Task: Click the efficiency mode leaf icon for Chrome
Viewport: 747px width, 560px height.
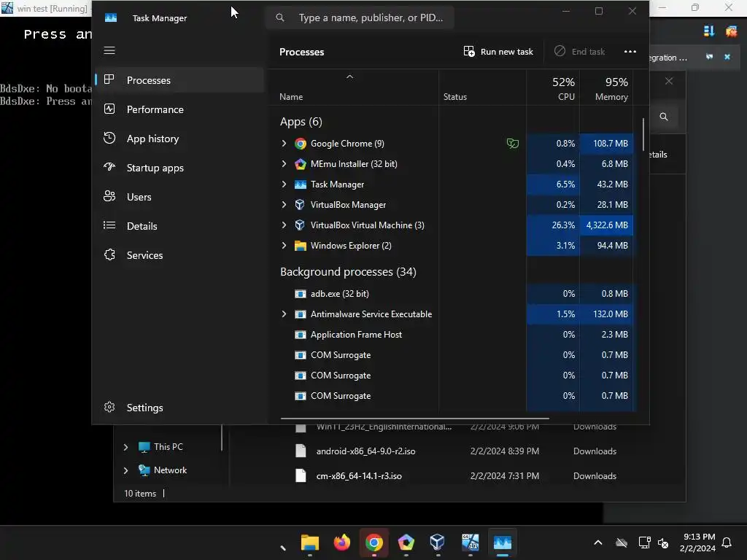Action: 513,144
